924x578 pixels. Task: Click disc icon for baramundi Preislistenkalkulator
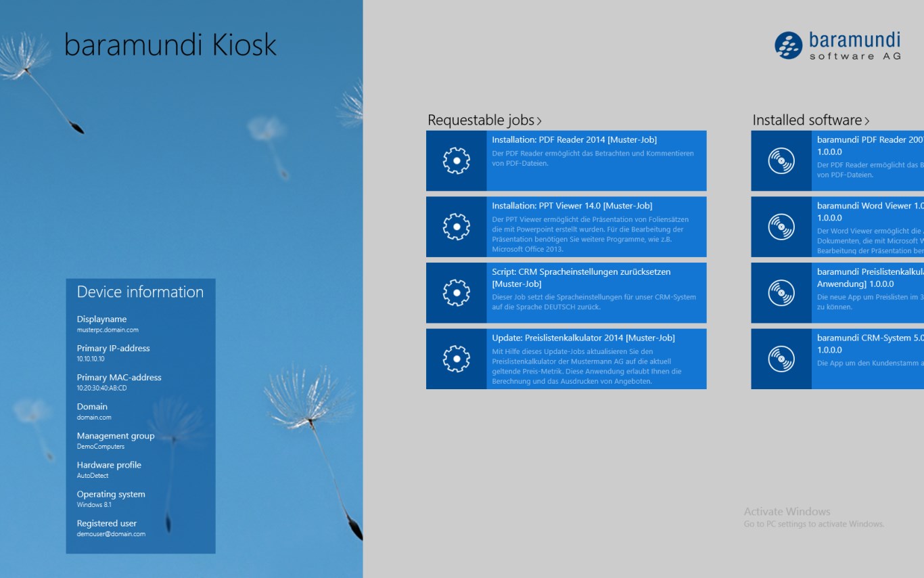(781, 293)
